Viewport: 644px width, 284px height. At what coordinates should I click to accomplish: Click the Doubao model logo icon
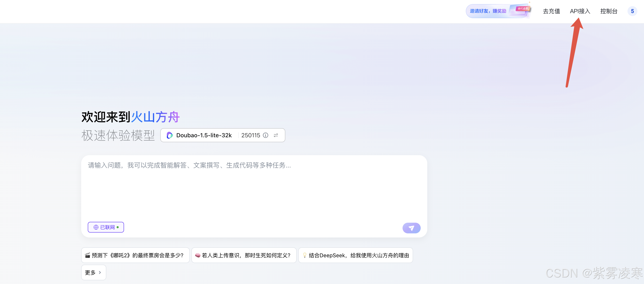click(x=170, y=135)
